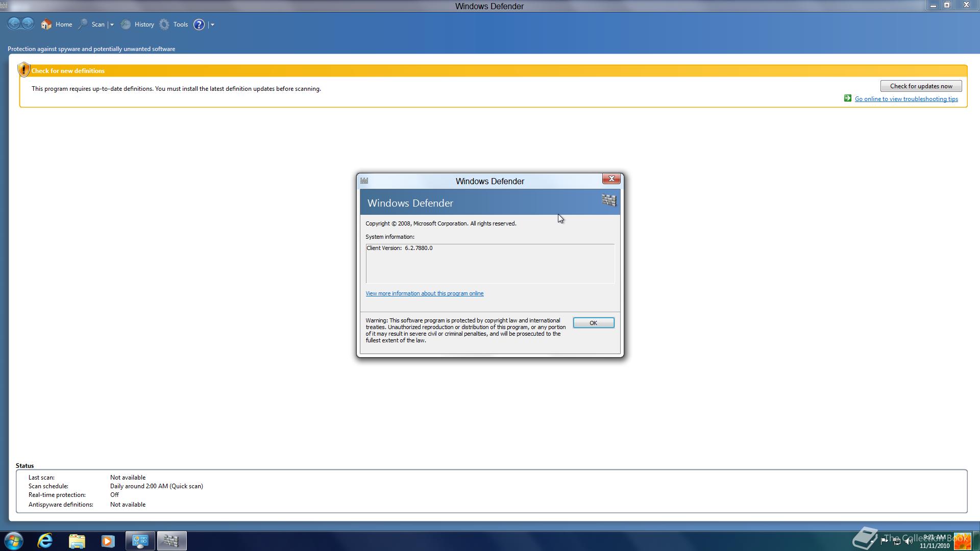Click Check for updates now button
This screenshot has height=551, width=980.
tap(921, 86)
